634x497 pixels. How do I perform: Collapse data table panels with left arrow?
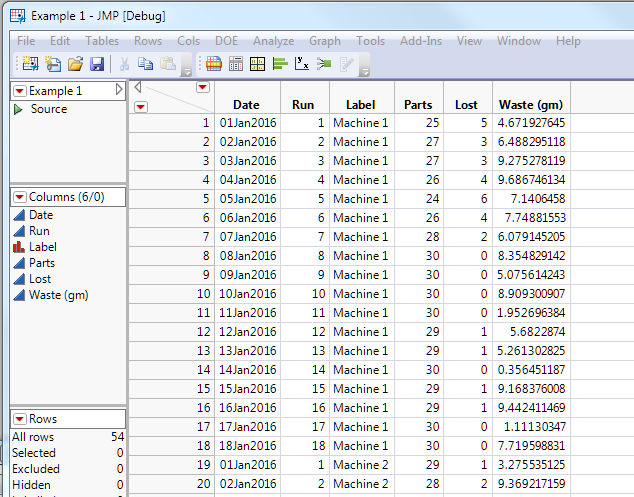click(x=138, y=88)
